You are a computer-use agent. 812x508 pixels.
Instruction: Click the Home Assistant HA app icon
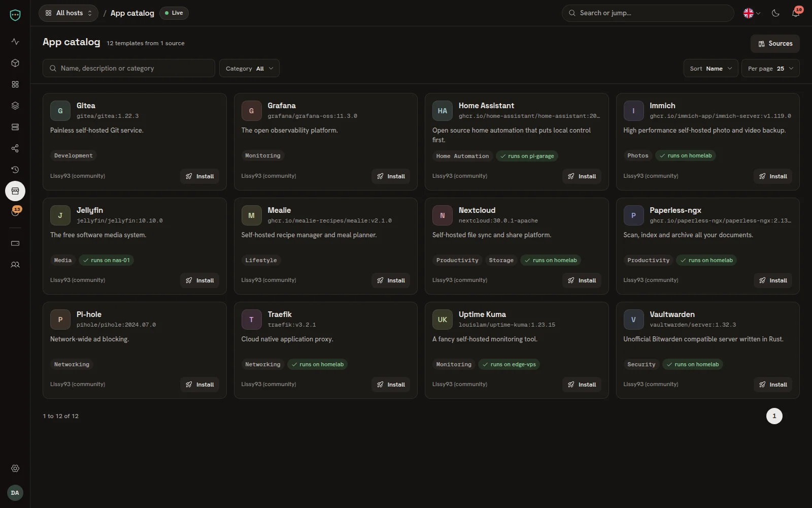[x=443, y=111]
